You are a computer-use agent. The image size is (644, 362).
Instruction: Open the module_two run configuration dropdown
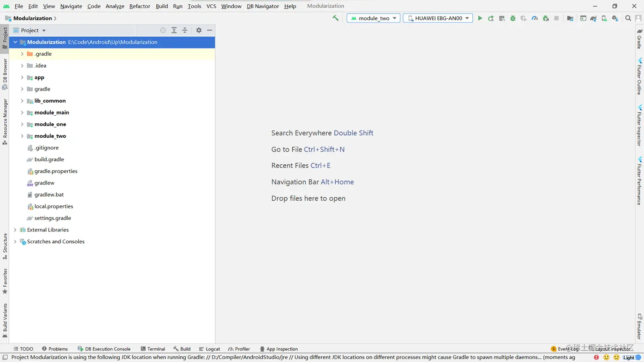374,18
